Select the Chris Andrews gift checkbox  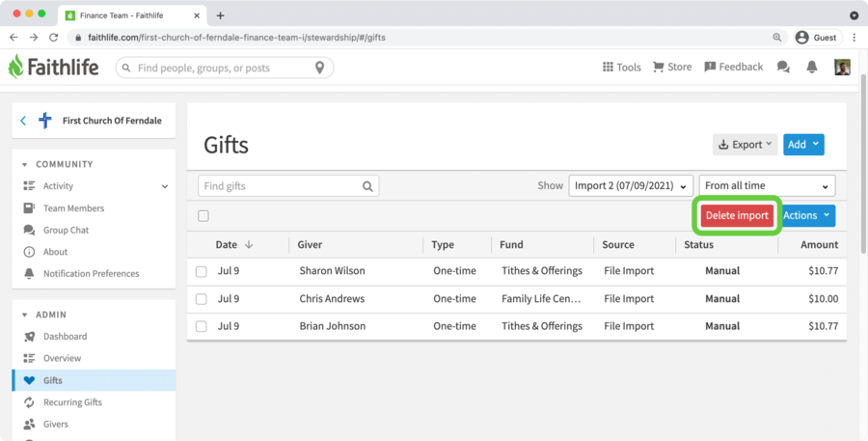click(x=202, y=299)
